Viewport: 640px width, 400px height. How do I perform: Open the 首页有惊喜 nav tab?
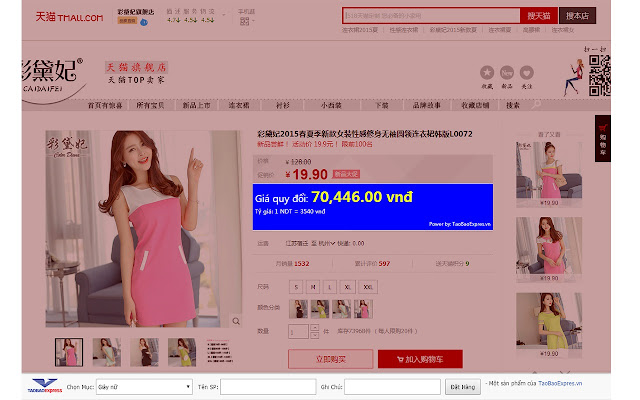[105, 105]
